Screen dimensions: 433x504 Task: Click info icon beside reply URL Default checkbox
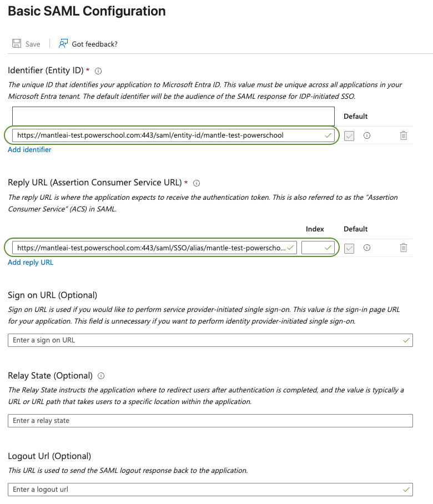tap(367, 248)
